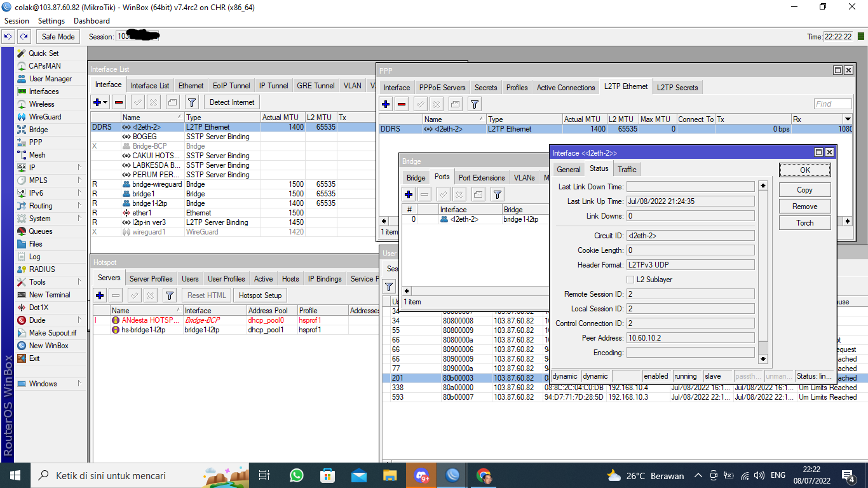The image size is (868, 488).
Task: Open PPP column selector dropdown arrow
Action: tap(848, 119)
